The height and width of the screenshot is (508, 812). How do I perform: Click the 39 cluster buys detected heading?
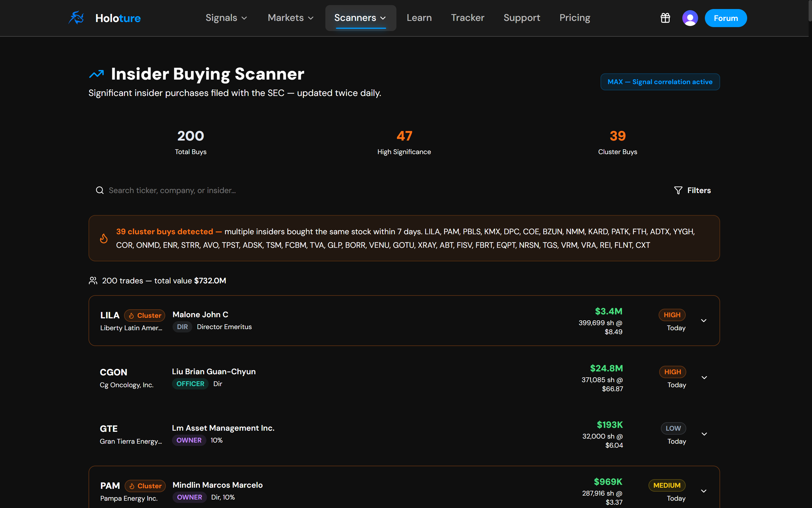click(169, 231)
